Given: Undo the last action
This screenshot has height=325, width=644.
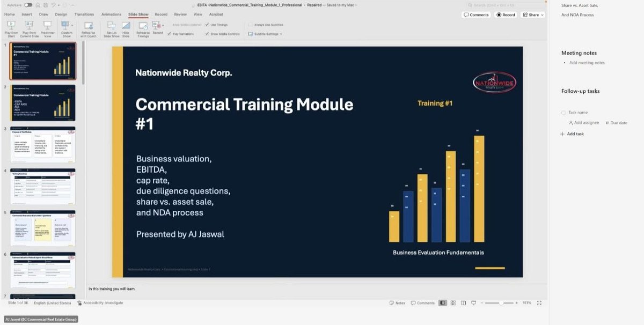Looking at the screenshot, I should click(x=53, y=5).
